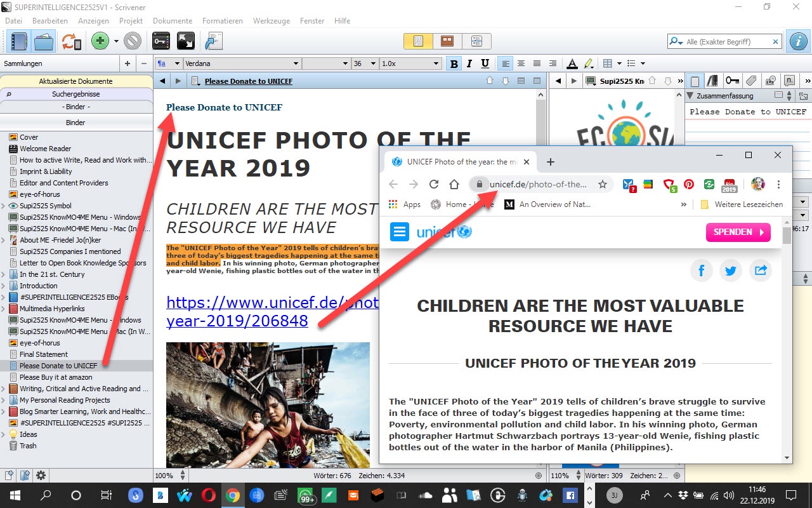Switch to corkboard view mode

click(447, 41)
